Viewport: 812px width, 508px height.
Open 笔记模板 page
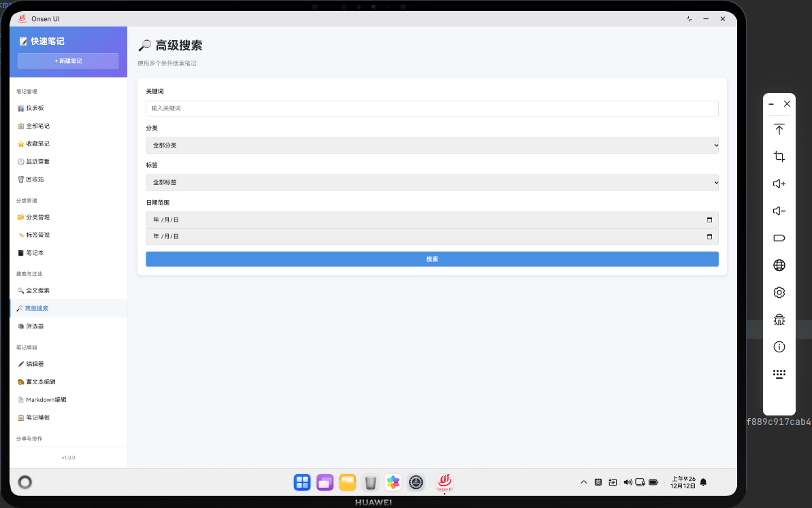point(68,418)
